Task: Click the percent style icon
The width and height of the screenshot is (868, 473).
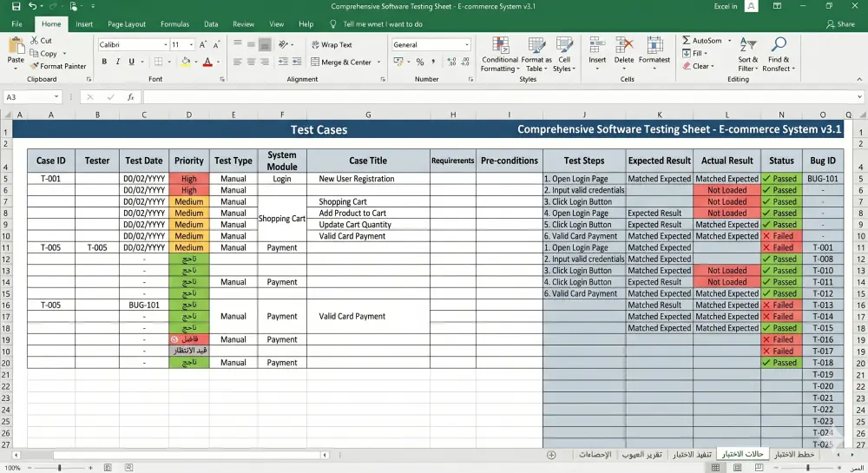Action: coord(420,62)
